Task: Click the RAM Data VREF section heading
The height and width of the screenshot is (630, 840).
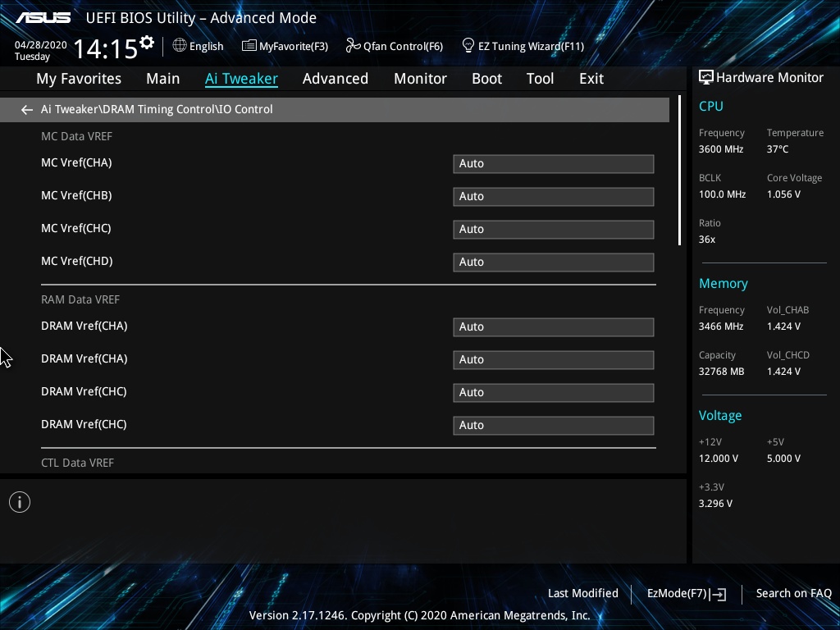Action: [80, 299]
